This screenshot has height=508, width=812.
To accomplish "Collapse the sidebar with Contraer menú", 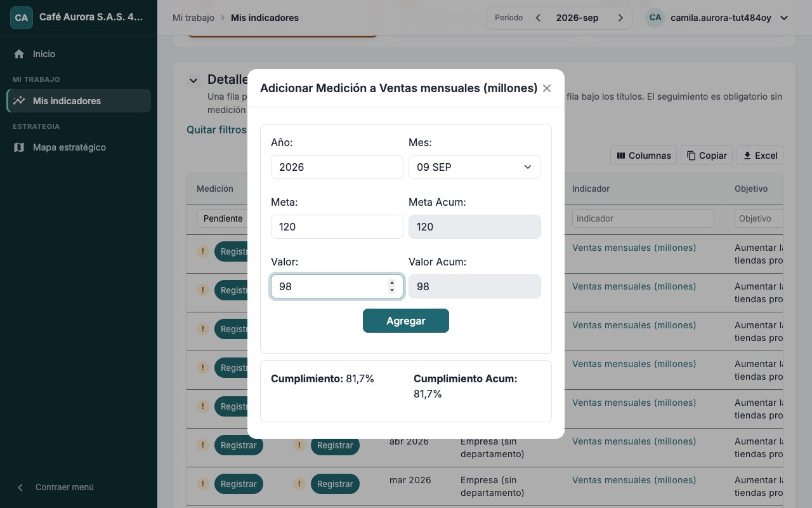I will [x=79, y=487].
